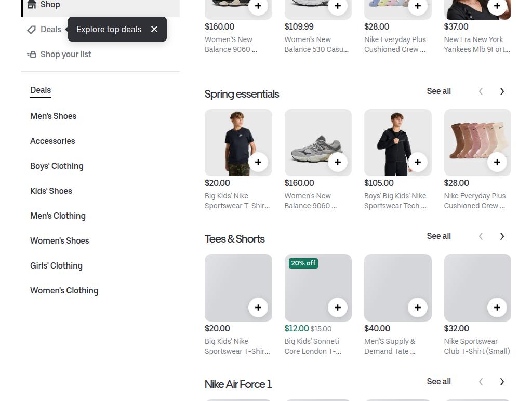
Task: Add the $160.00 Spring essentials sneaker to cart
Action: (338, 162)
